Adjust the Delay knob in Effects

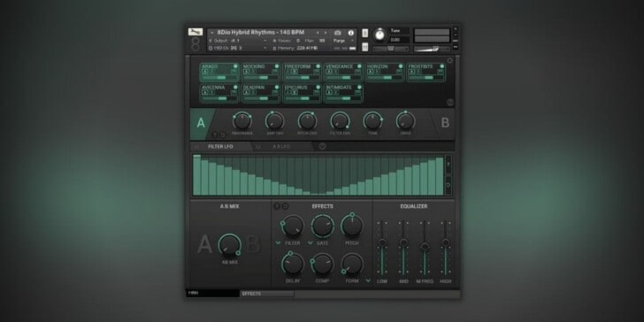293,264
